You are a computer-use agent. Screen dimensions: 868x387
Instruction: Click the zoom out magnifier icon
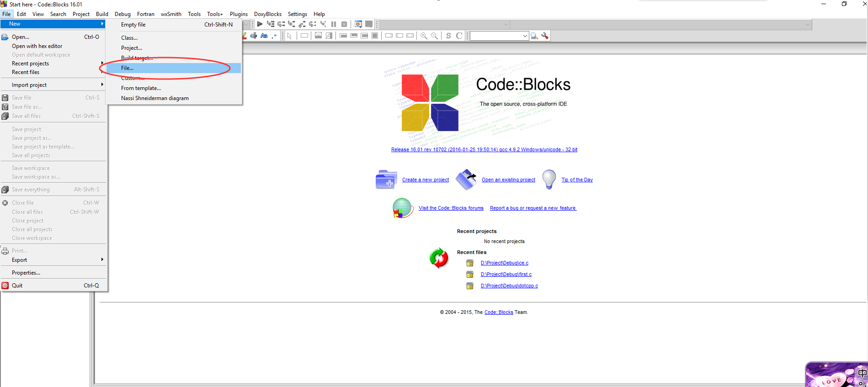[x=435, y=36]
